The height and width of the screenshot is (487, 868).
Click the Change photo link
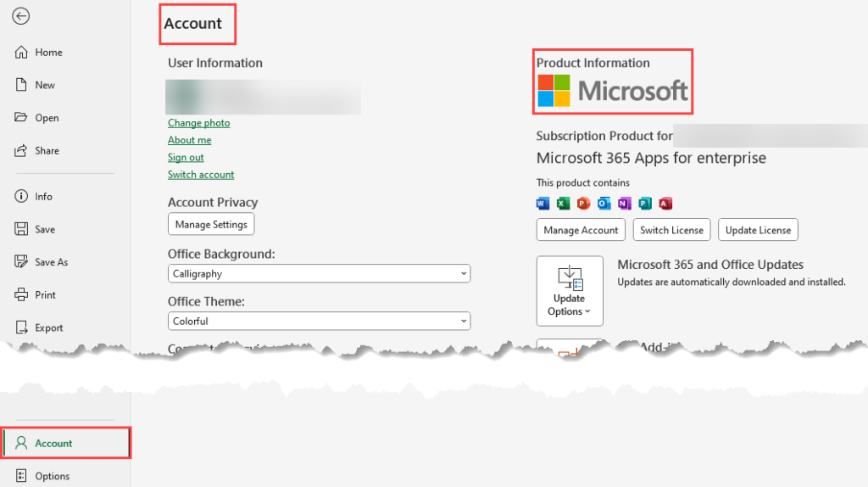click(198, 123)
